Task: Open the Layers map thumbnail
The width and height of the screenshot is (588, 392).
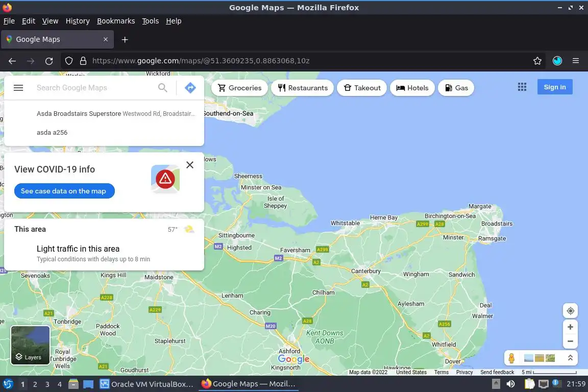Action: tap(31, 345)
